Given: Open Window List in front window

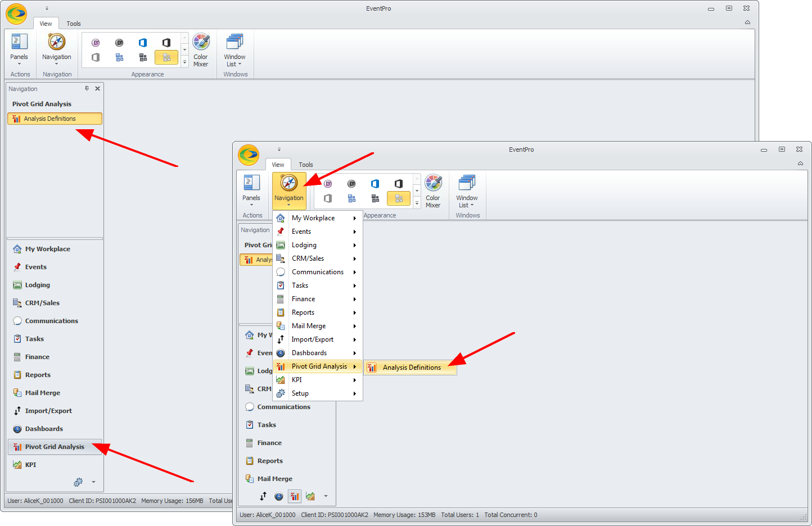Looking at the screenshot, I should pos(467,191).
